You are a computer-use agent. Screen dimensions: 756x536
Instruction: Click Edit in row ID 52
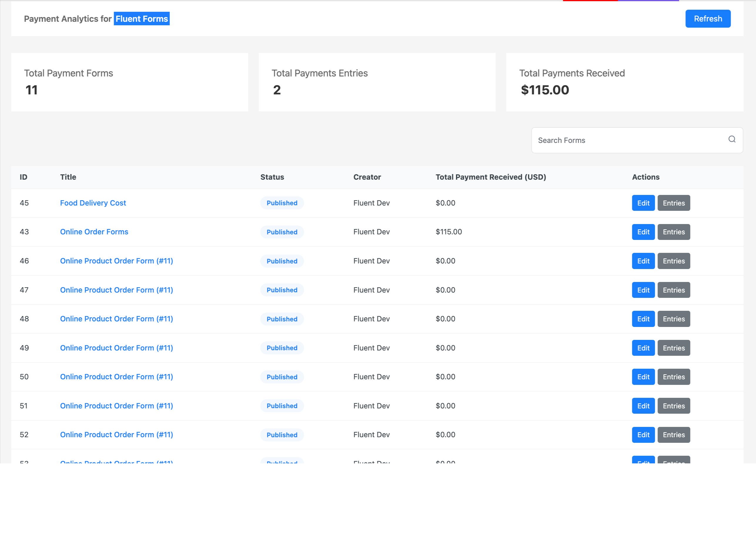coord(643,435)
